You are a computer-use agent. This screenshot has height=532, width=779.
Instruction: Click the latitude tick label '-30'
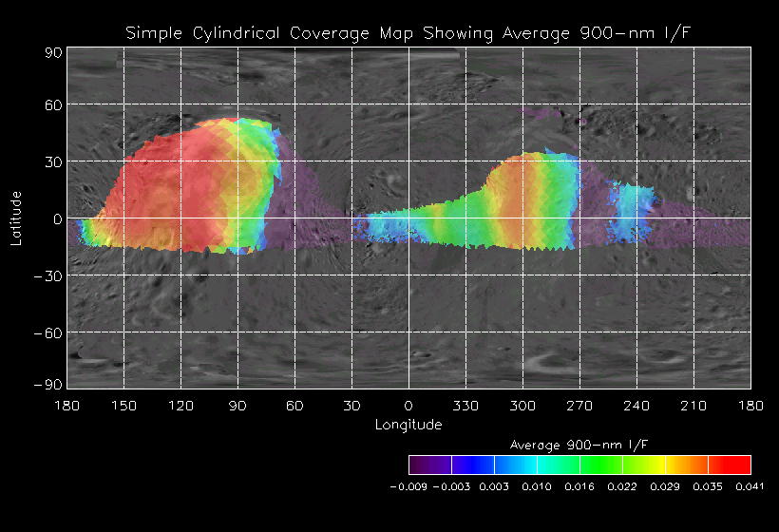pos(47,276)
